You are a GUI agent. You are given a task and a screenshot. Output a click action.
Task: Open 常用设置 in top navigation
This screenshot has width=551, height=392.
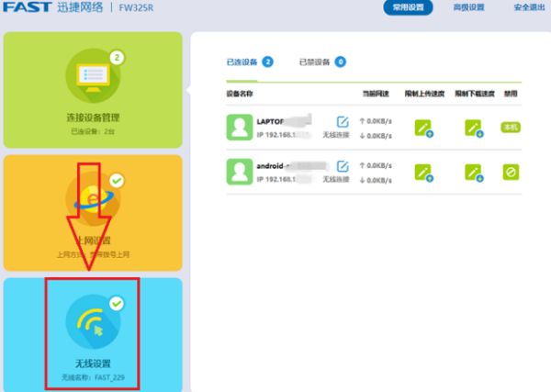pos(408,7)
